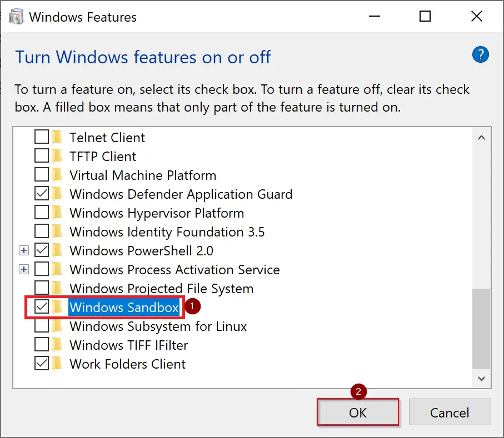
Task: Check the Virtual Machine Platform checkbox
Action: 42,175
